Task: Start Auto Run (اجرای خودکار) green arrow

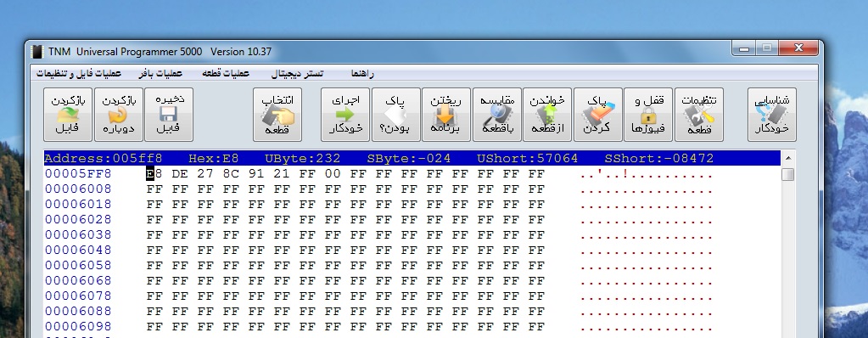Action: coord(344,115)
